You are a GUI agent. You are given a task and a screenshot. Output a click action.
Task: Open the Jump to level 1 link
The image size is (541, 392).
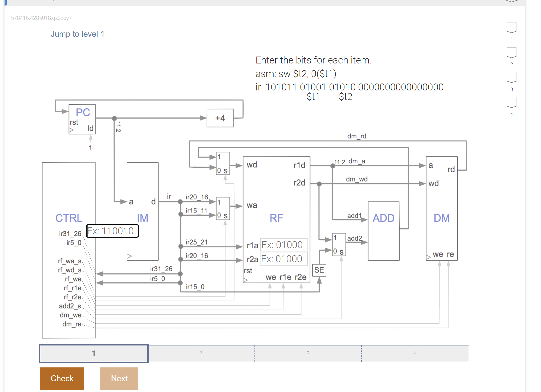pos(77,34)
